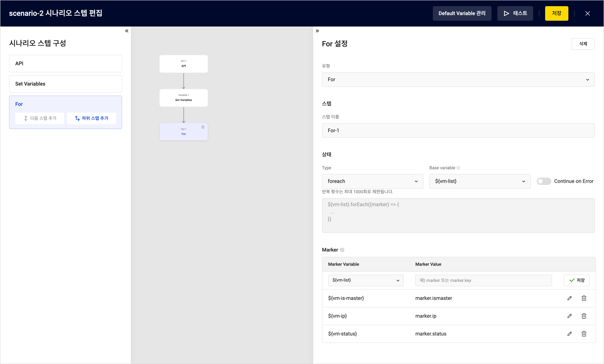Open the 유형 For dropdown
This screenshot has height=364, width=604.
tap(458, 80)
